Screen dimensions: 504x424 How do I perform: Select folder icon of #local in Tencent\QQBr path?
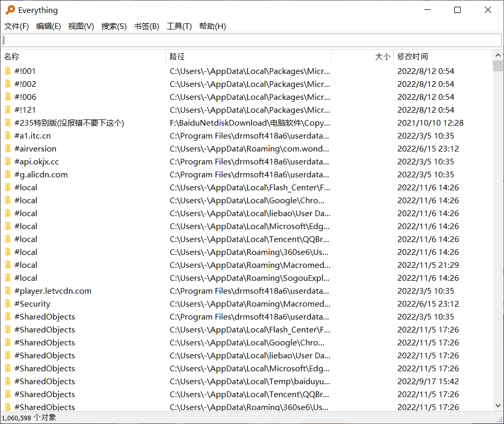(8, 239)
